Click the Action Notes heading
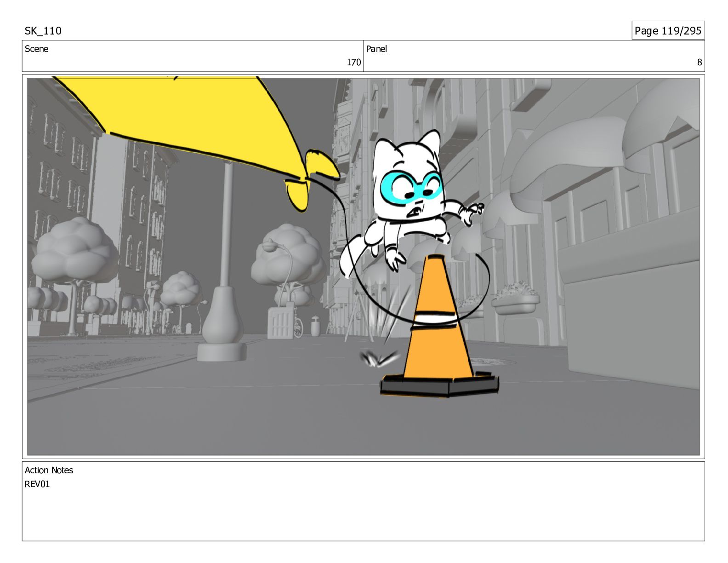Image resolution: width=728 pixels, height=563 pixels. pos(49,470)
